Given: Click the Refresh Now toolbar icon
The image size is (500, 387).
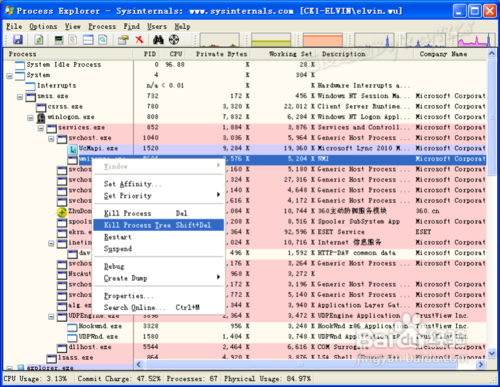Looking at the screenshot, I should pyautogui.click(x=39, y=40).
